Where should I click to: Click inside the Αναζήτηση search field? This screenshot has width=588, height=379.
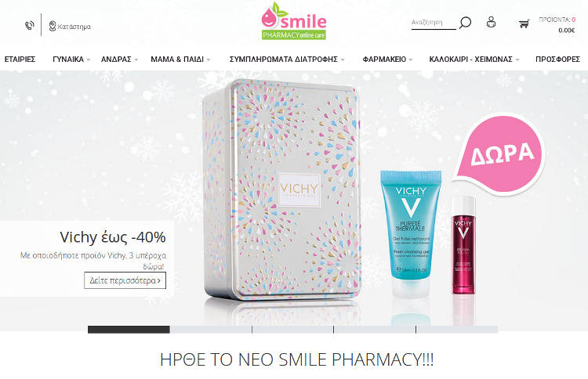pos(434,23)
